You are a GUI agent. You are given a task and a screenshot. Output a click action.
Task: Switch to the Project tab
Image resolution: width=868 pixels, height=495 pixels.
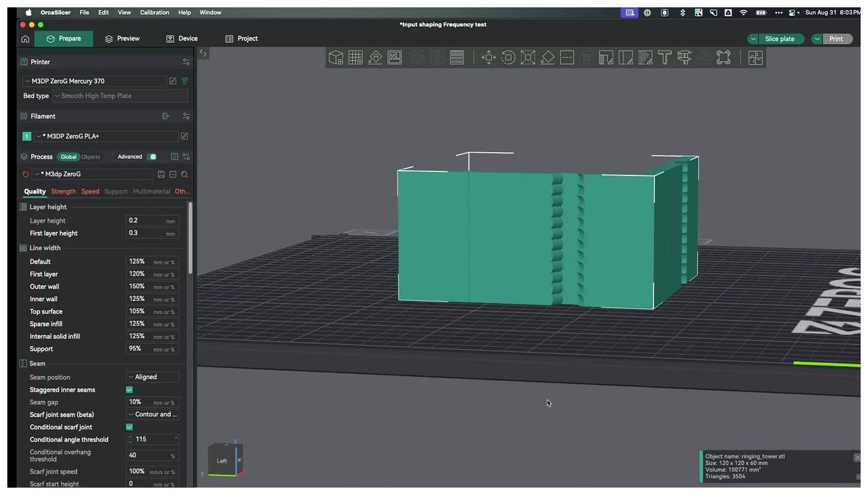pos(241,39)
